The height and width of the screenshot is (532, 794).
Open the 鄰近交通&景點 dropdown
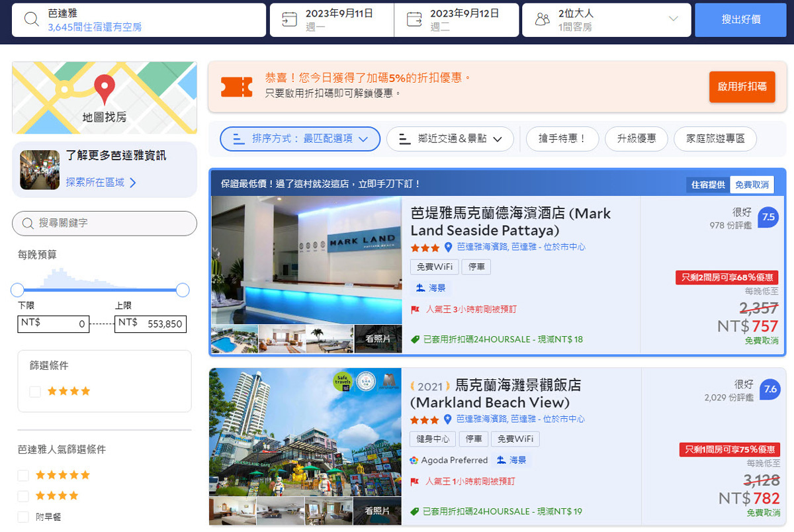tap(450, 139)
